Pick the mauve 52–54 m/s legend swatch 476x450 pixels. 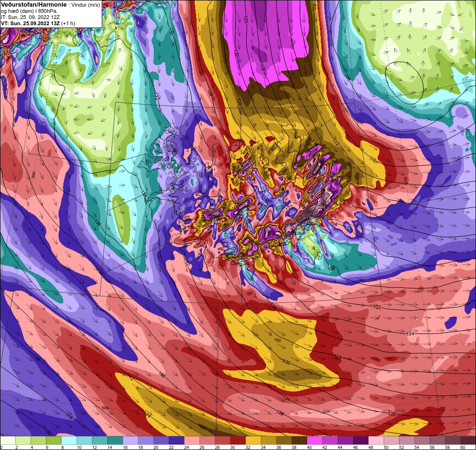coord(407,440)
